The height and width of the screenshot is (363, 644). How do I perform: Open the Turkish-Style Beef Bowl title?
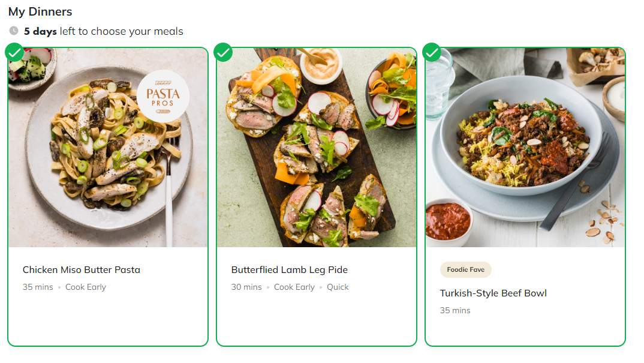(493, 293)
